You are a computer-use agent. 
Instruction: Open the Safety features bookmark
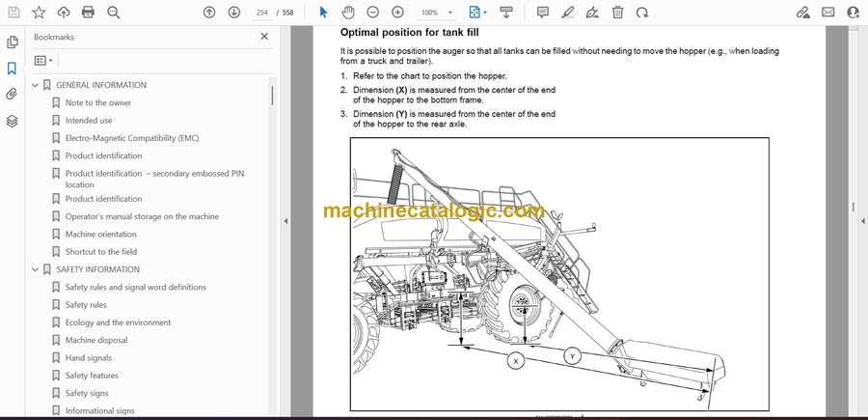[92, 376]
